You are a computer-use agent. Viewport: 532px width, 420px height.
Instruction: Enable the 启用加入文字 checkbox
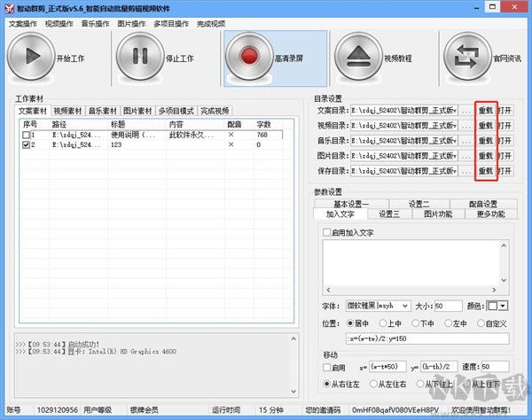pos(327,232)
